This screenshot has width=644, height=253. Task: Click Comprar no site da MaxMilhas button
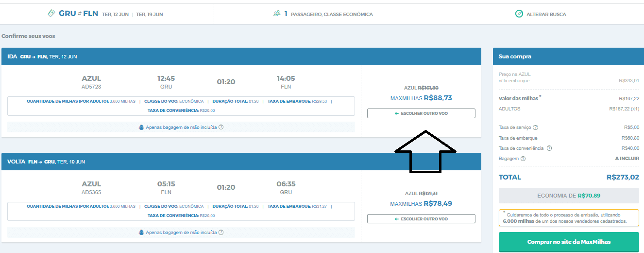pyautogui.click(x=569, y=242)
